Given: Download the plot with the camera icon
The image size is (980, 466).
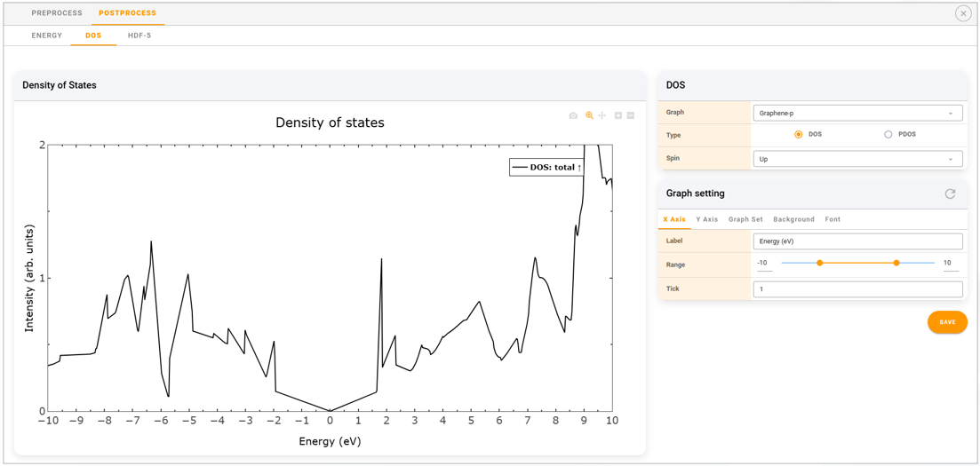Looking at the screenshot, I should tap(573, 115).
